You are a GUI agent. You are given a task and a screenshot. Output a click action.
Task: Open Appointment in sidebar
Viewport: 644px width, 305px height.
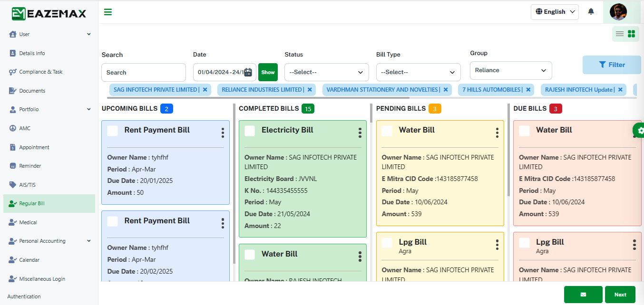point(34,147)
